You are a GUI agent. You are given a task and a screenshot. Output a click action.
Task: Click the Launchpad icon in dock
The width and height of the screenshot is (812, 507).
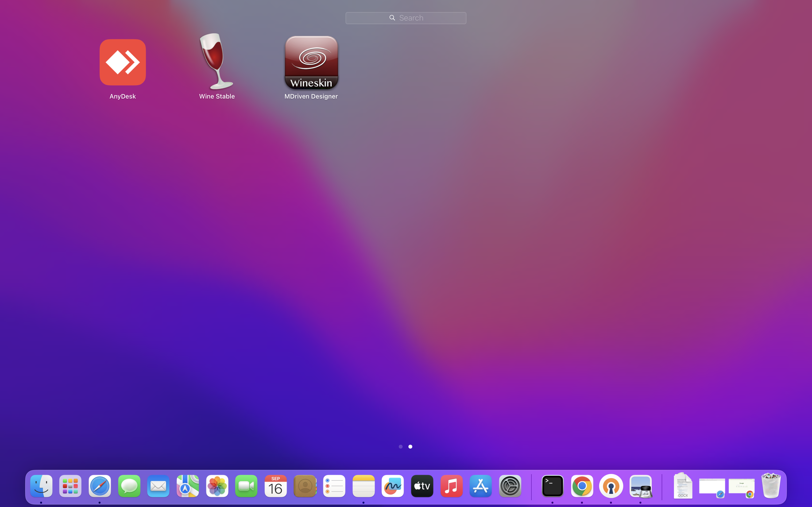[x=71, y=486]
